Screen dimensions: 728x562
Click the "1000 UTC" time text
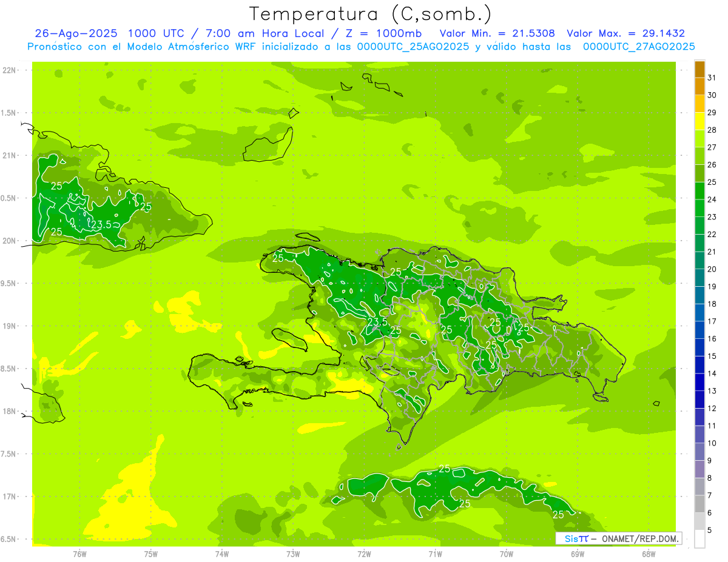tap(157, 33)
